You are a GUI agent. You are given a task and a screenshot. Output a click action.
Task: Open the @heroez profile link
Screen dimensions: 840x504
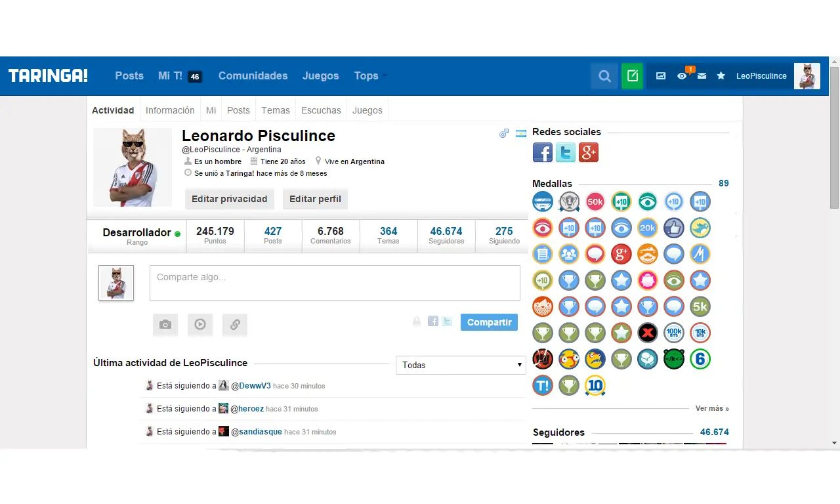pos(247,409)
